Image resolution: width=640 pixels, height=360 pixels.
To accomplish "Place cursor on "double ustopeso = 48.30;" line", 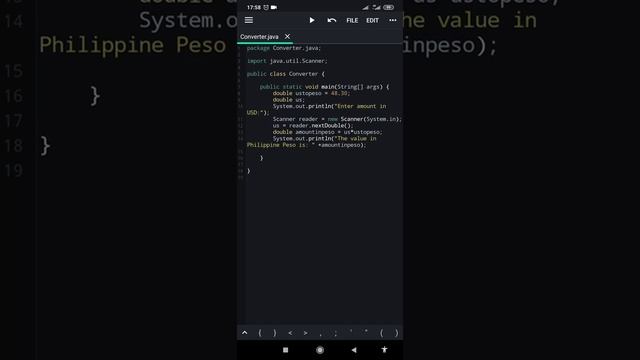I will 311,93.
